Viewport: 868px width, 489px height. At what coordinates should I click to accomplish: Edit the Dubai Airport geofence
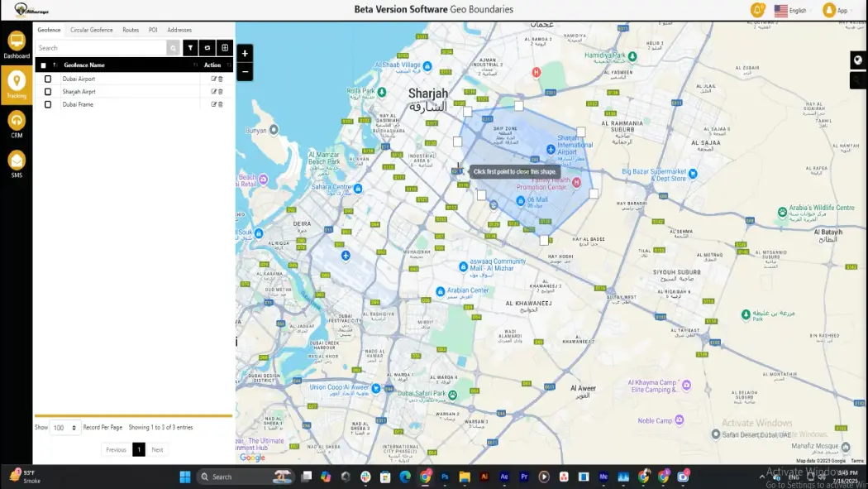(213, 79)
